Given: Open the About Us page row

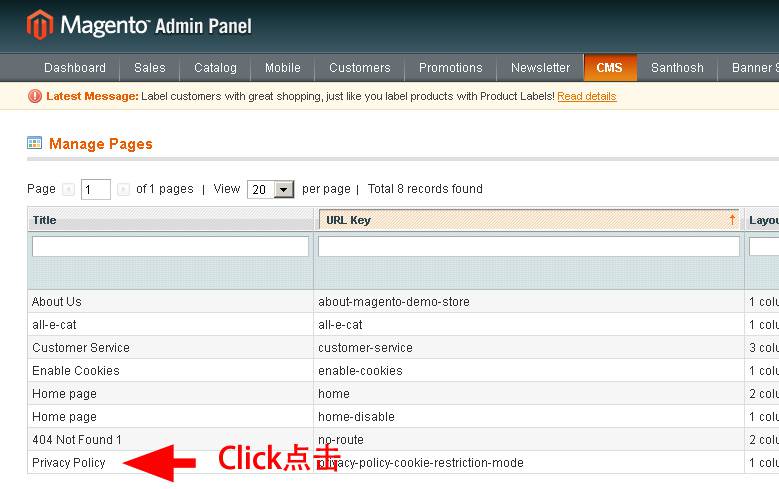Looking at the screenshot, I should pyautogui.click(x=57, y=302).
